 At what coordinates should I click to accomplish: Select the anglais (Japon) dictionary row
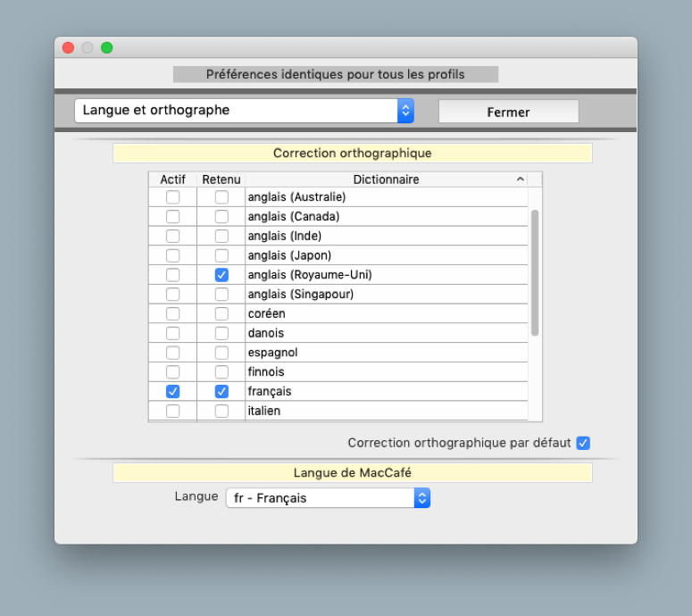pyautogui.click(x=384, y=255)
